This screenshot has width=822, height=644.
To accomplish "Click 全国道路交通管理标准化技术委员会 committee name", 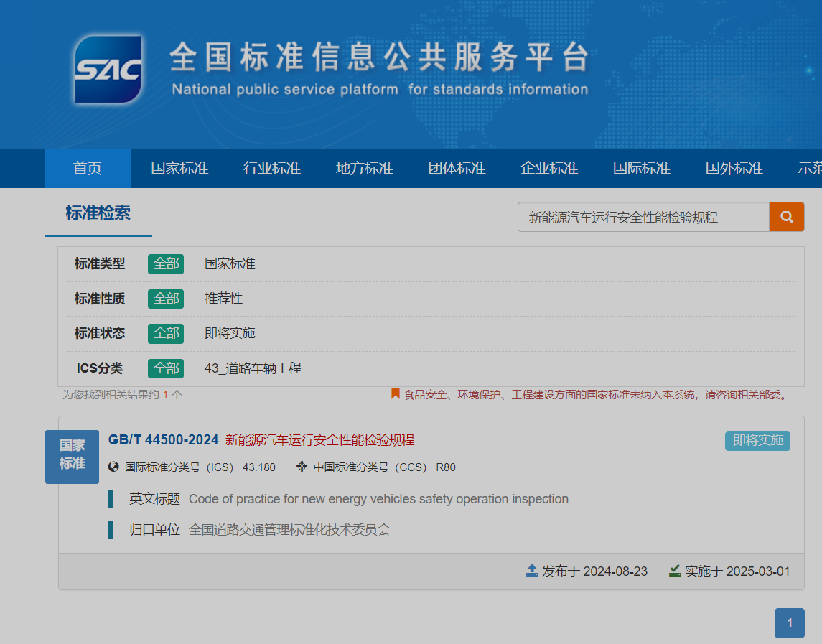I will pos(289,530).
